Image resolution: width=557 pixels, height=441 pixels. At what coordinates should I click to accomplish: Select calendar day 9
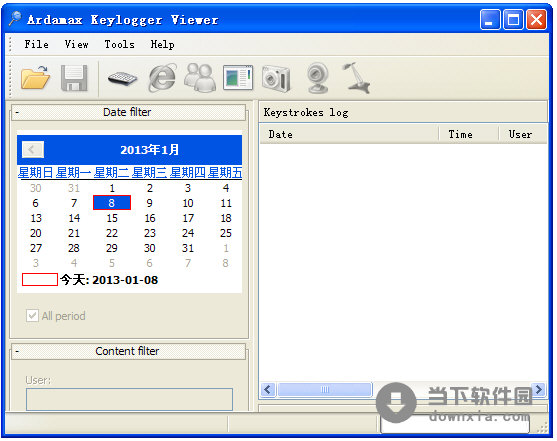[x=149, y=203]
